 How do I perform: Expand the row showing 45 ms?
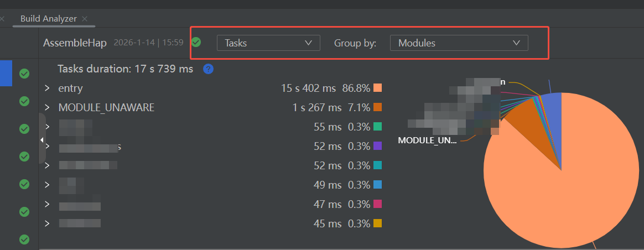pyautogui.click(x=48, y=223)
